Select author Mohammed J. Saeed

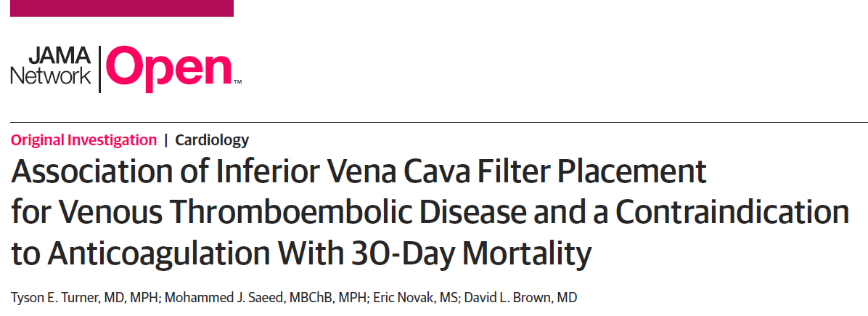point(263,298)
